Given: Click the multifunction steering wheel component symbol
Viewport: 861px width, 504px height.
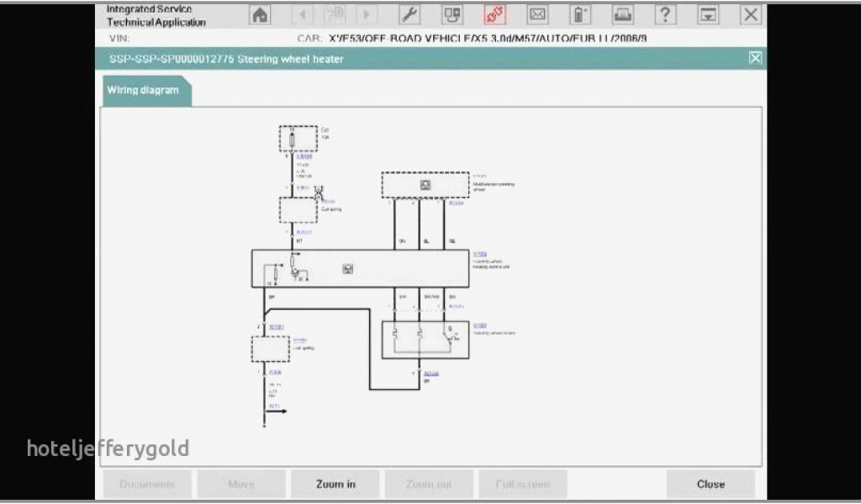Looking at the screenshot, I should point(425,185).
